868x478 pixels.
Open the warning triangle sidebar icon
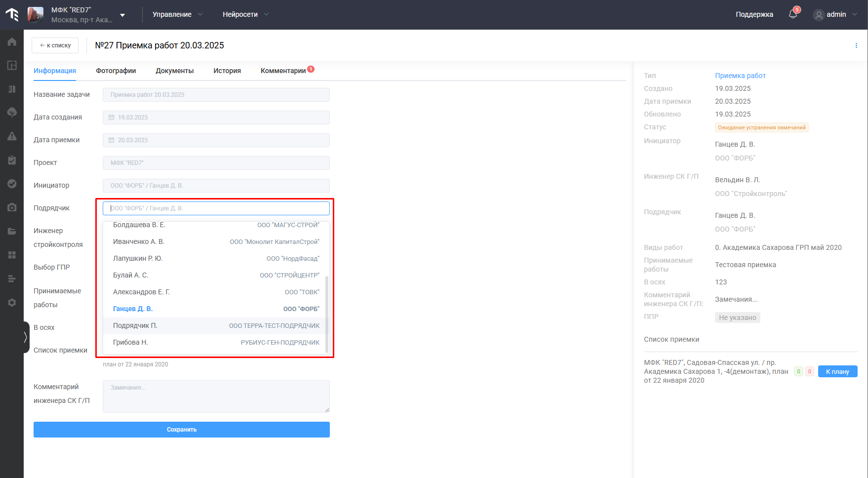pos(12,136)
